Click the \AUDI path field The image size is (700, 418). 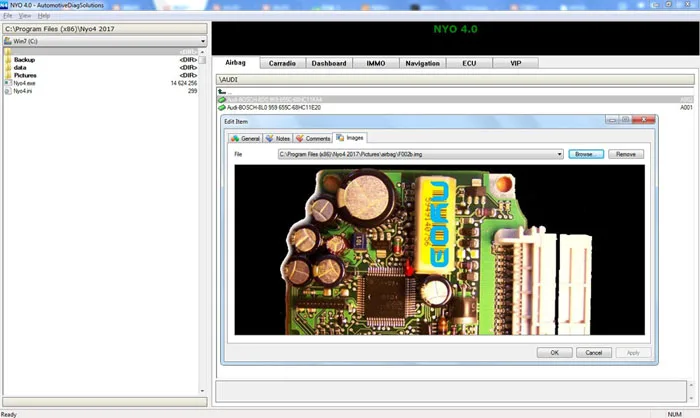point(455,79)
